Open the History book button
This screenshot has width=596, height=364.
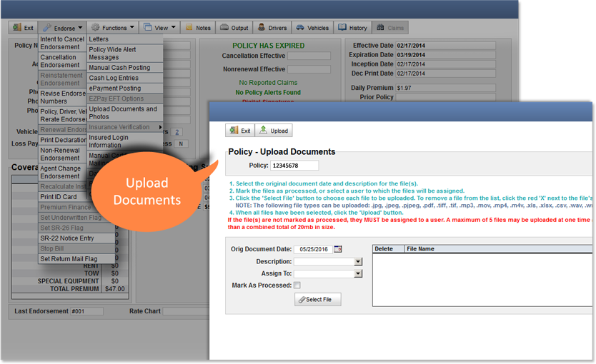(353, 28)
